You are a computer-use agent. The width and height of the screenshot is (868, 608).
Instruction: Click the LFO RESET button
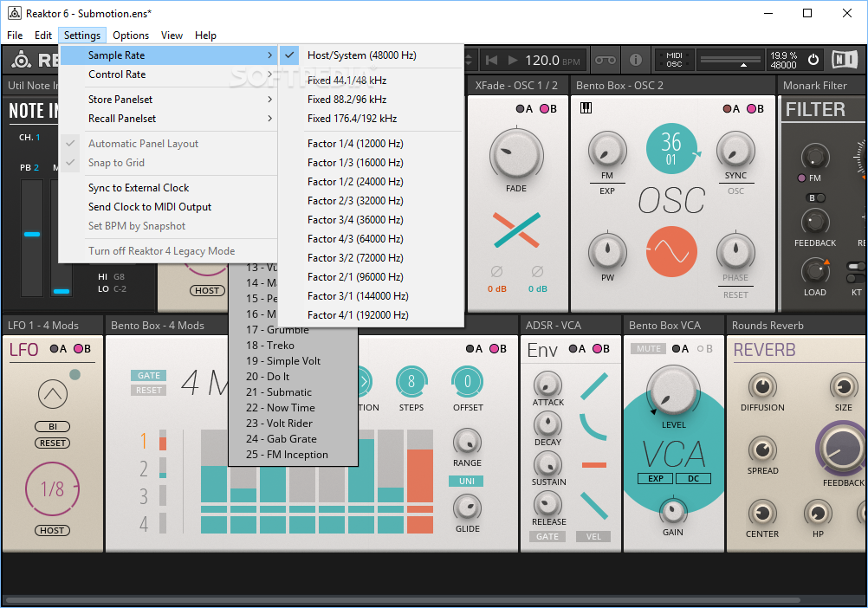pos(53,443)
